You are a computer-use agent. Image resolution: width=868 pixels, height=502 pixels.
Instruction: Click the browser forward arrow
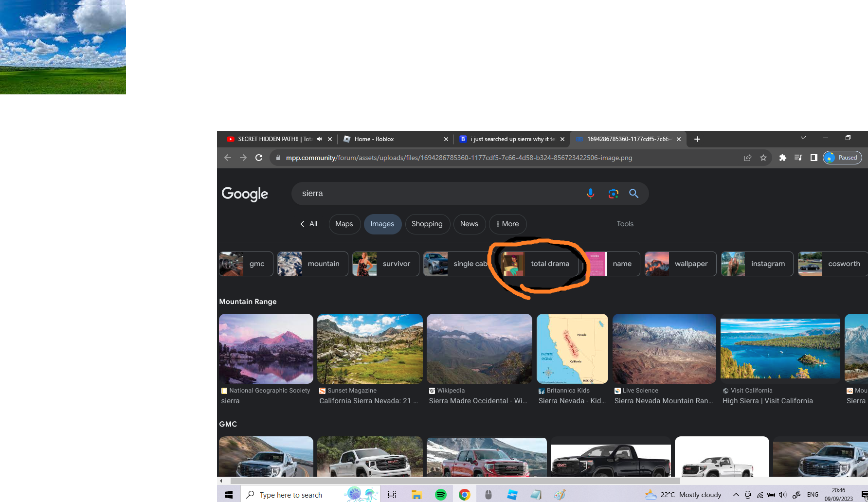point(243,158)
